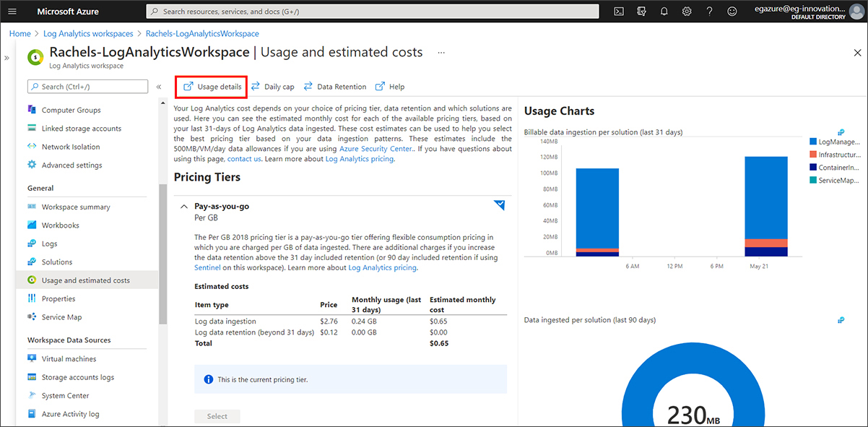Click the LogManage... legend color swatch
This screenshot has width=868, height=427.
[x=813, y=142]
